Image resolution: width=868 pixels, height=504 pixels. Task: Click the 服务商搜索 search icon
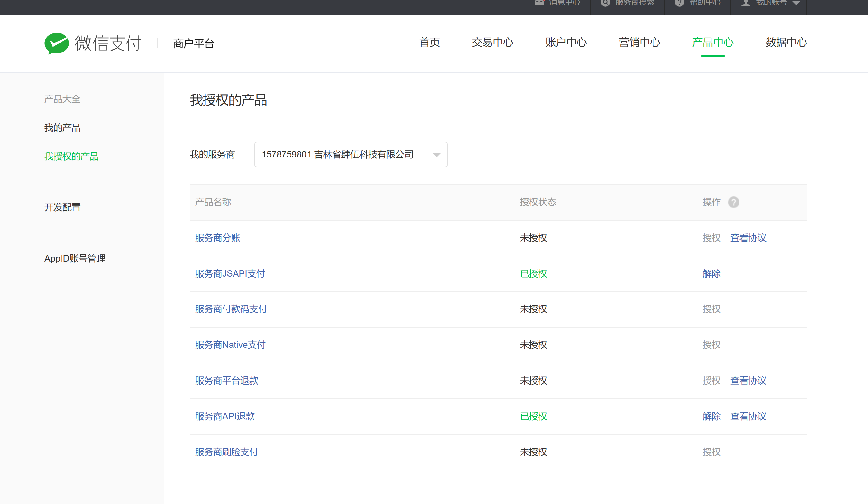pyautogui.click(x=605, y=3)
